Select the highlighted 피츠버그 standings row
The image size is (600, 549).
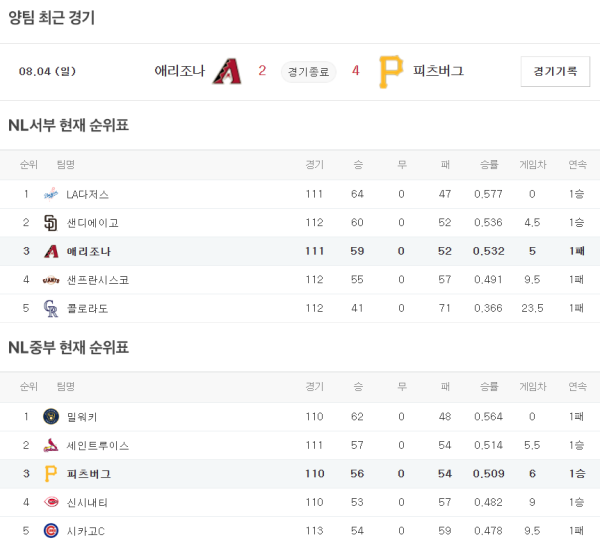click(x=300, y=473)
